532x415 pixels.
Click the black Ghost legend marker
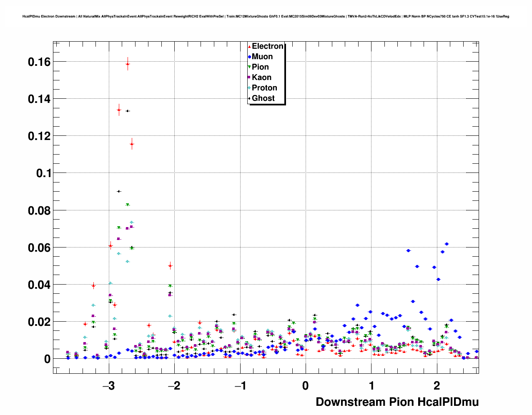tap(249, 98)
